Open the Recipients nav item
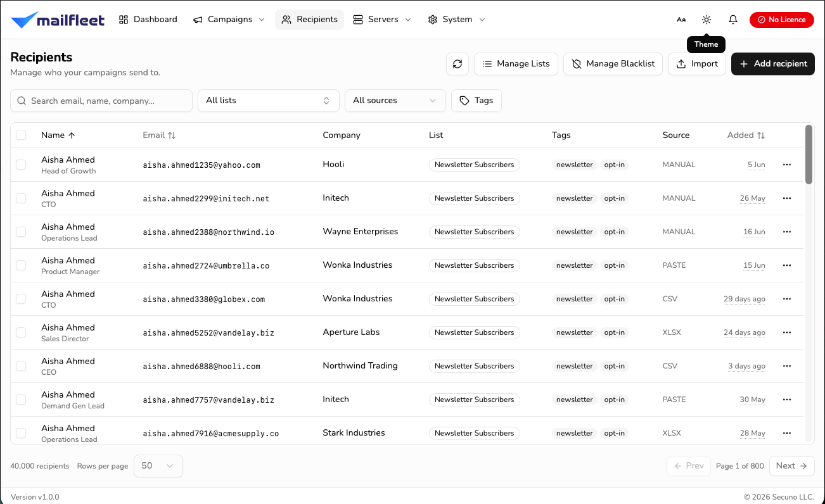Viewport: 825px width, 504px height. pyautogui.click(x=309, y=20)
